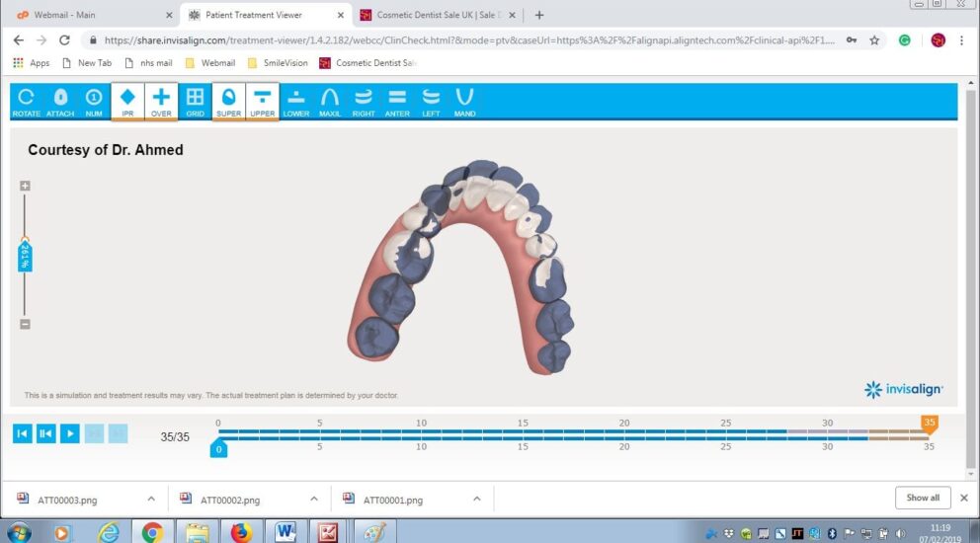The height and width of the screenshot is (543, 980).
Task: Toggle the ATTACH attachments view
Action: pyautogui.click(x=60, y=102)
